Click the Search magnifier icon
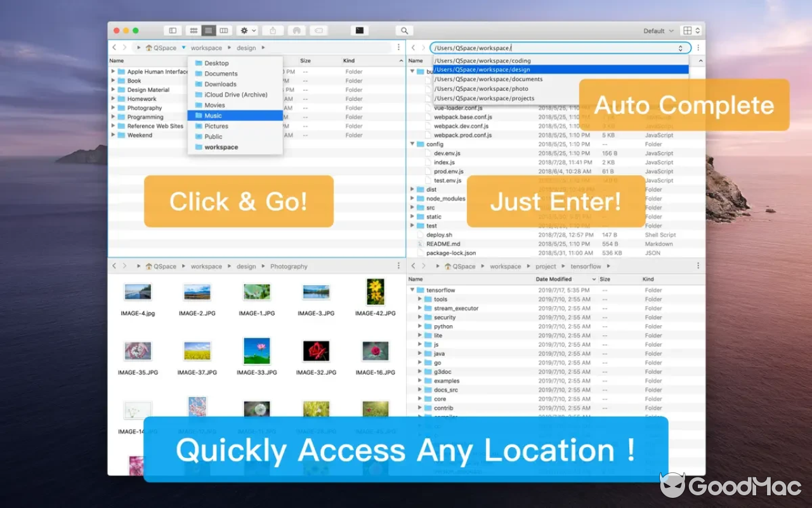This screenshot has height=508, width=812. (x=404, y=30)
